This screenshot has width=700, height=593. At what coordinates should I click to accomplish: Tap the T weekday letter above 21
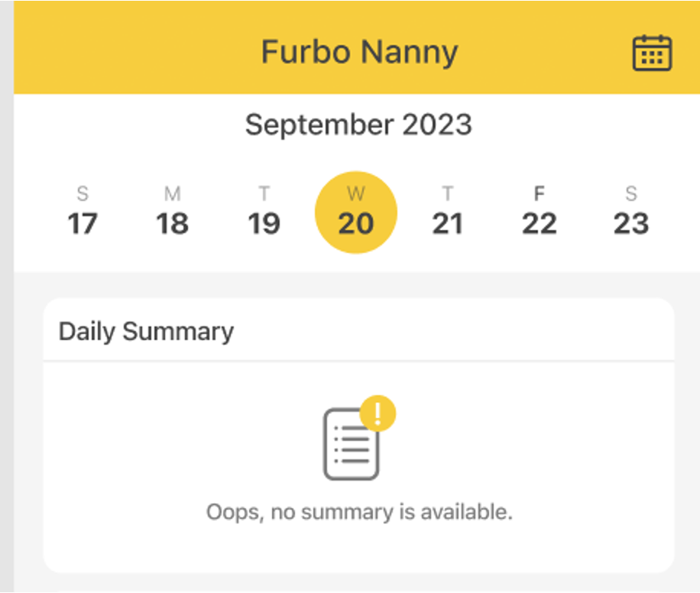448,194
